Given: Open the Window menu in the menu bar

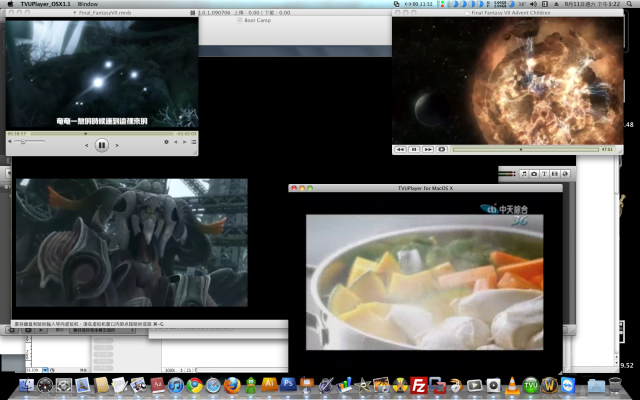Looking at the screenshot, I should 88,4.
